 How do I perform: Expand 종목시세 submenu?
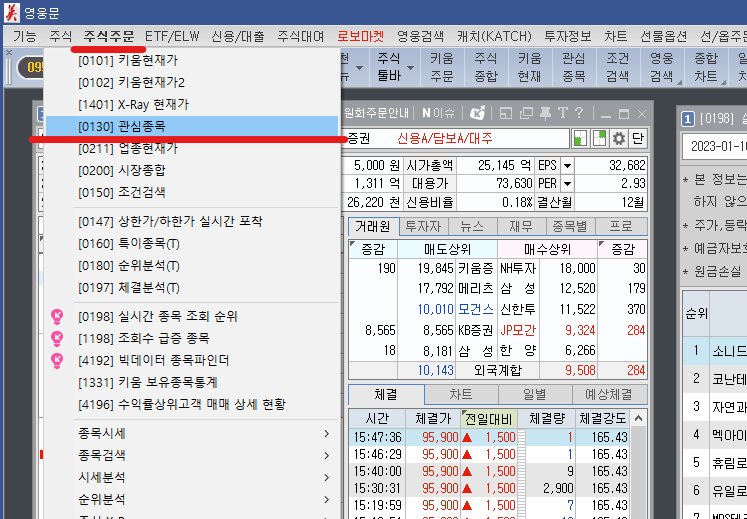(206, 433)
